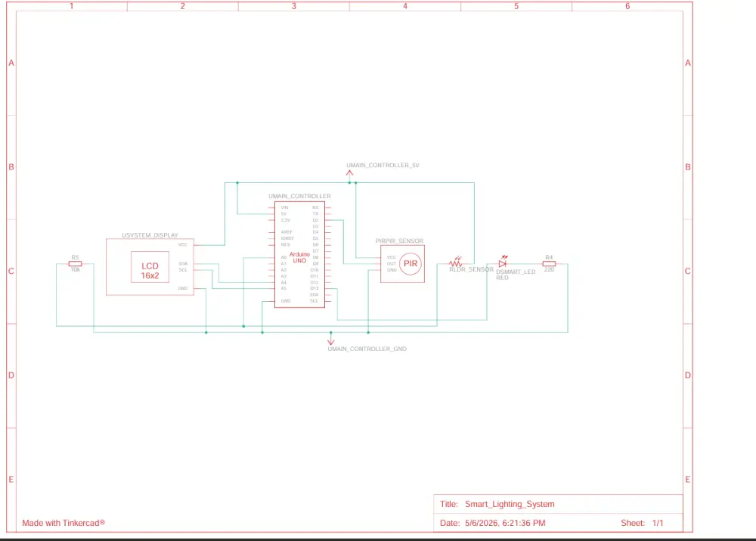Viewport: 756px width, 541px height.
Task: Click the PIRPIR_SENSOR component label
Action: coord(399,241)
